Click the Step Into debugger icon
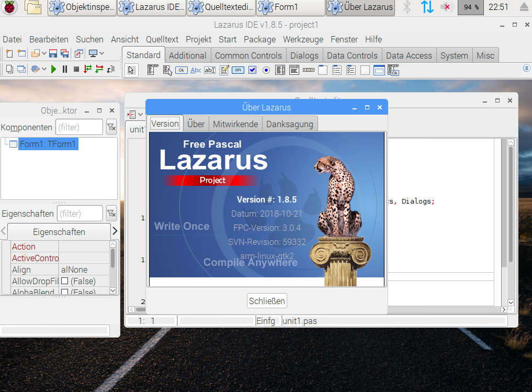Screen dimensions: 532x392 (87, 70)
